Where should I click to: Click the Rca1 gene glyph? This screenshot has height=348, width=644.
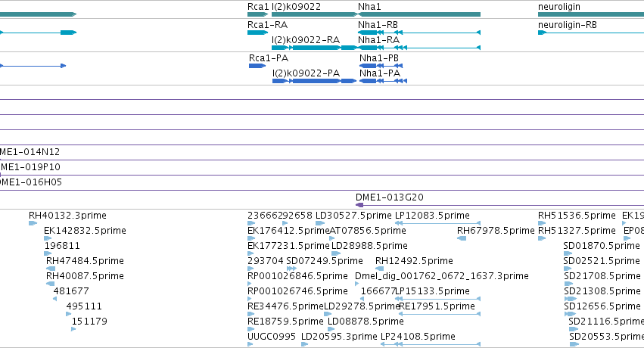point(257,14)
